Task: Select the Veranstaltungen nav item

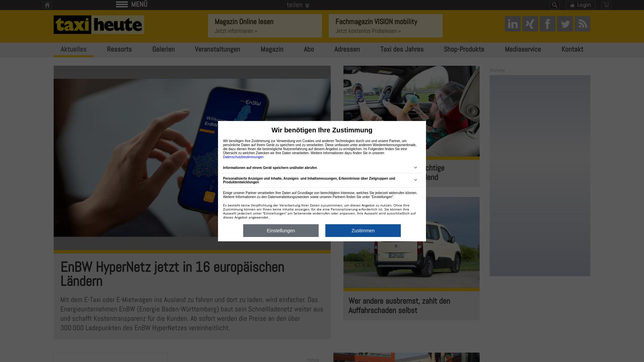Action: (217, 50)
